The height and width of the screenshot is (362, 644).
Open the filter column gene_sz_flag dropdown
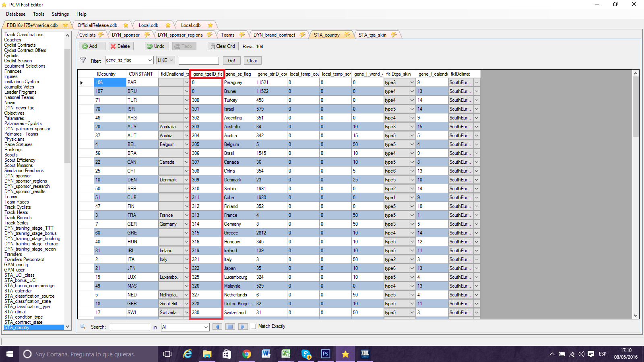150,60
